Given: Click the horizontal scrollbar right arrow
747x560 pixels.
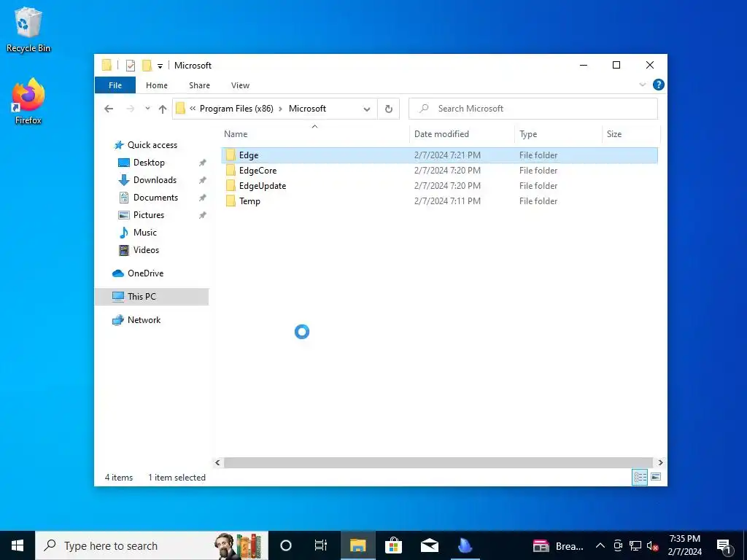Looking at the screenshot, I should point(660,462).
